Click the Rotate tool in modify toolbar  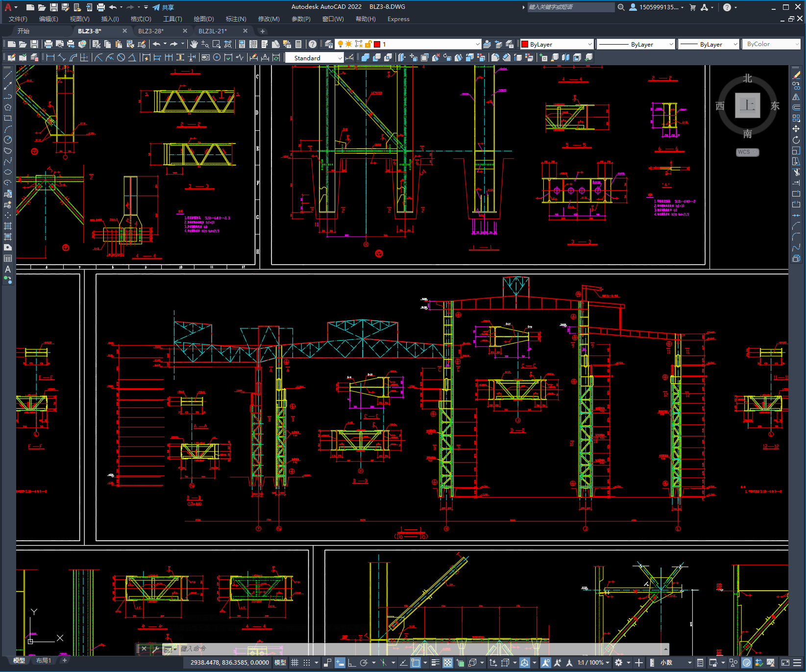pyautogui.click(x=796, y=140)
